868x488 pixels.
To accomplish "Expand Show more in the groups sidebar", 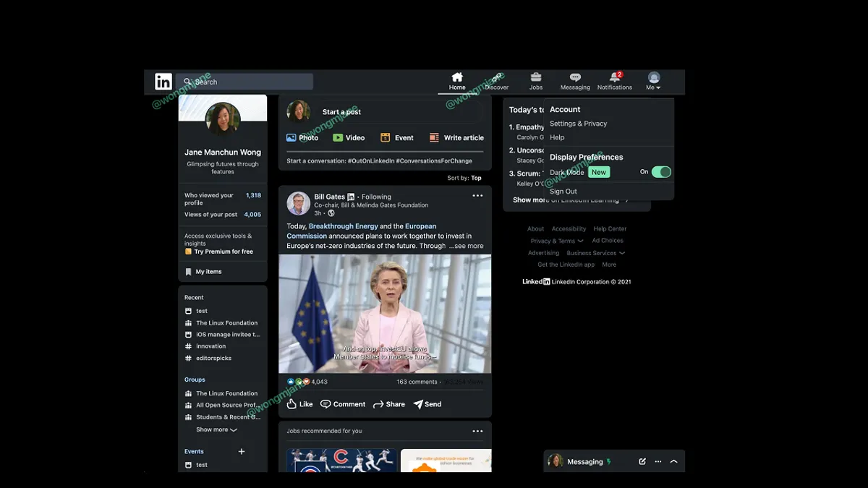I will pos(216,430).
